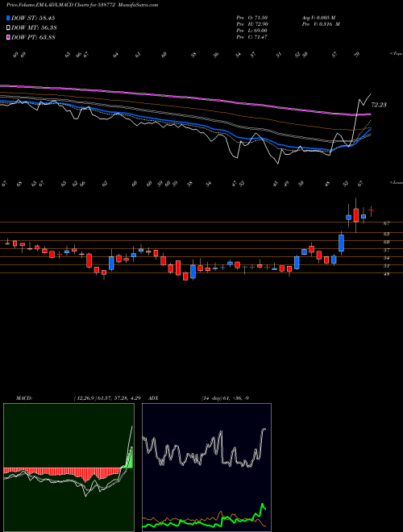Click the magenta DOW PT legend swatch
This screenshot has height=532, width=403.
(9, 37)
